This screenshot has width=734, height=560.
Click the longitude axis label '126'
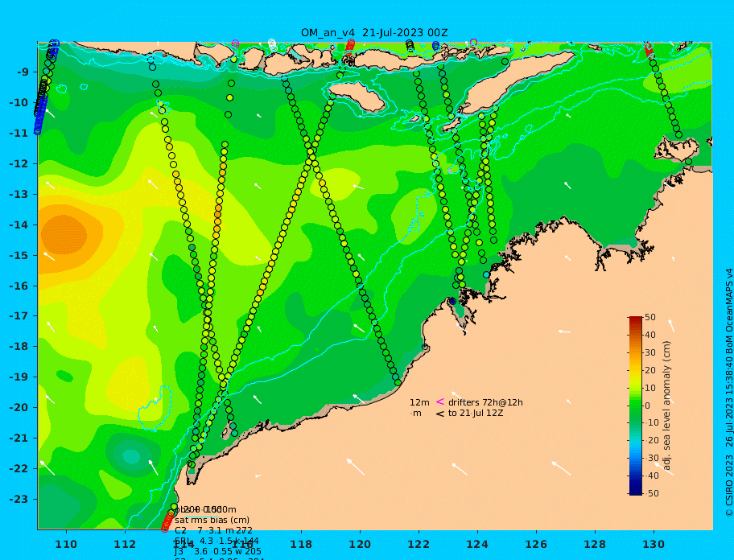(536, 545)
